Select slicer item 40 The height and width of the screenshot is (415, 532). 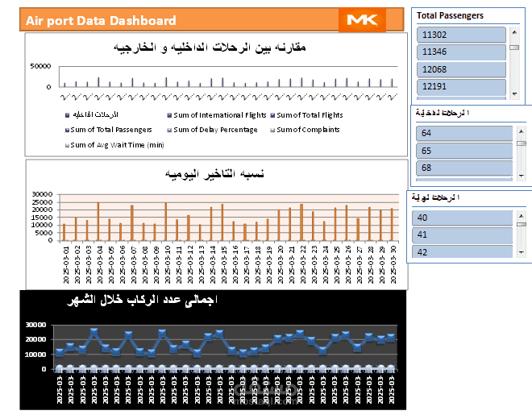tap(462, 218)
